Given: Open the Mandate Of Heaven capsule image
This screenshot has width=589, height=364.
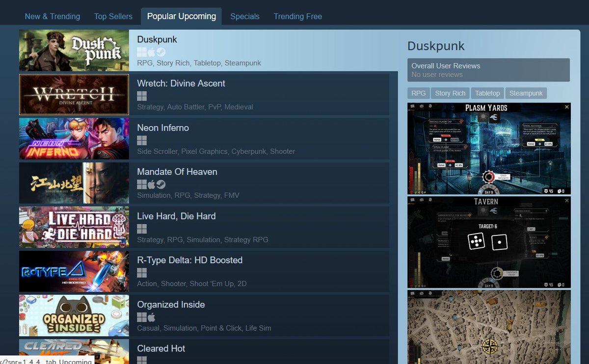Looking at the screenshot, I should click(x=74, y=183).
